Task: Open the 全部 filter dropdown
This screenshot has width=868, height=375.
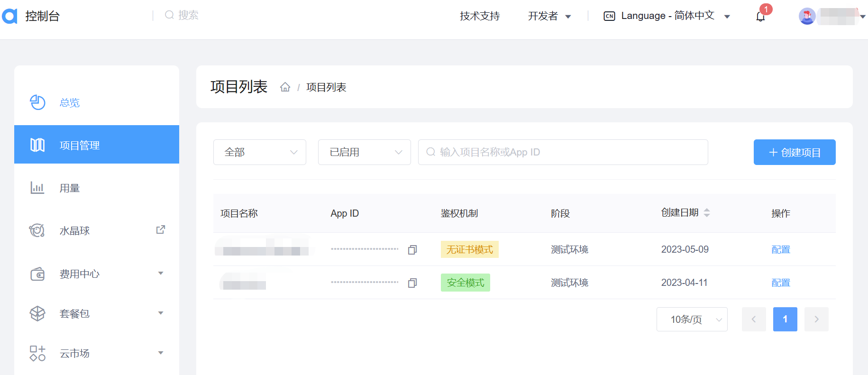Action: (260, 152)
